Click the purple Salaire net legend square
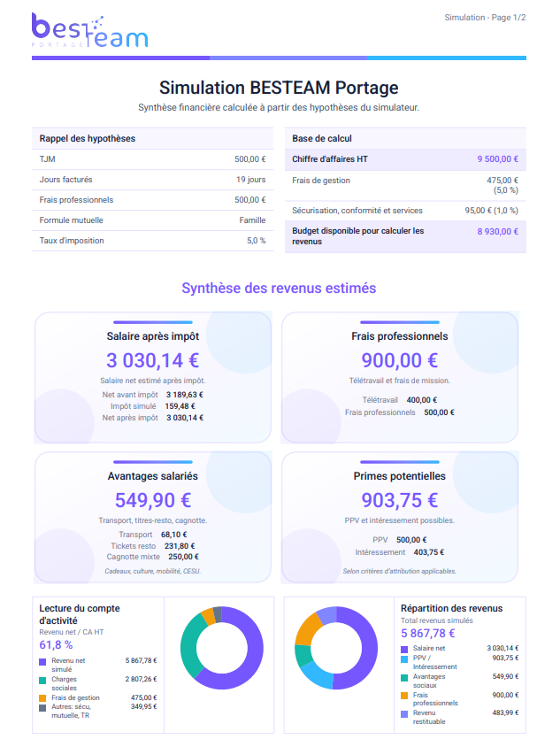 (404, 650)
